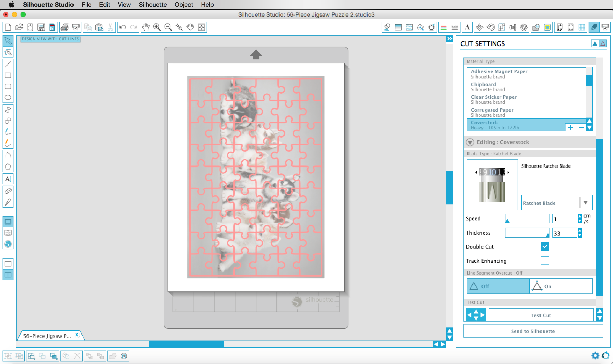Open the Fill Gradient window
The width and height of the screenshot is (613, 364).
point(398,27)
